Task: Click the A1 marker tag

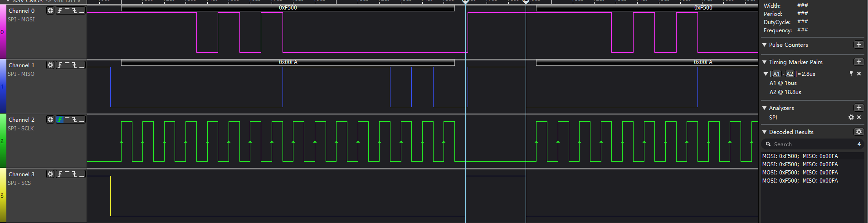Action: pyautogui.click(x=776, y=74)
